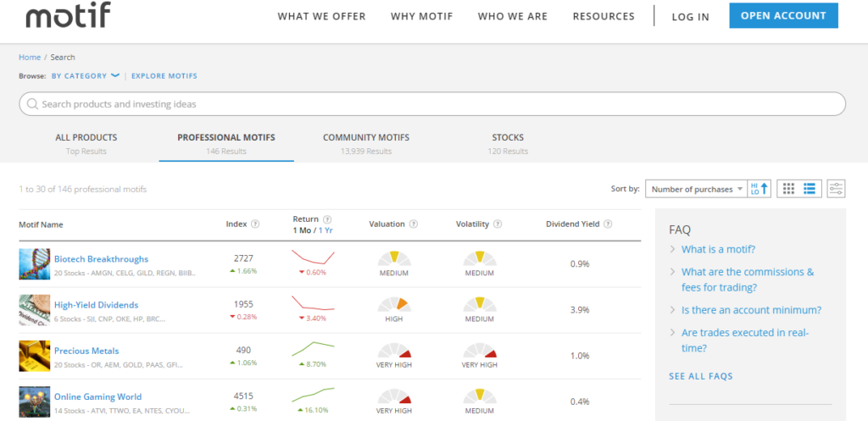The height and width of the screenshot is (421, 868).
Task: Focus the search products input field
Action: [x=432, y=104]
